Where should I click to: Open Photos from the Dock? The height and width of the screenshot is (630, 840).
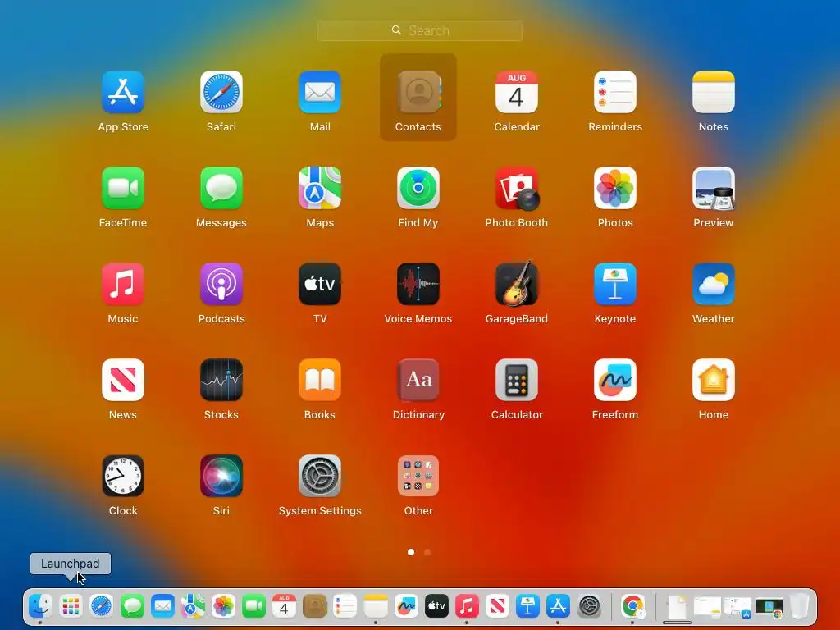pyautogui.click(x=223, y=606)
